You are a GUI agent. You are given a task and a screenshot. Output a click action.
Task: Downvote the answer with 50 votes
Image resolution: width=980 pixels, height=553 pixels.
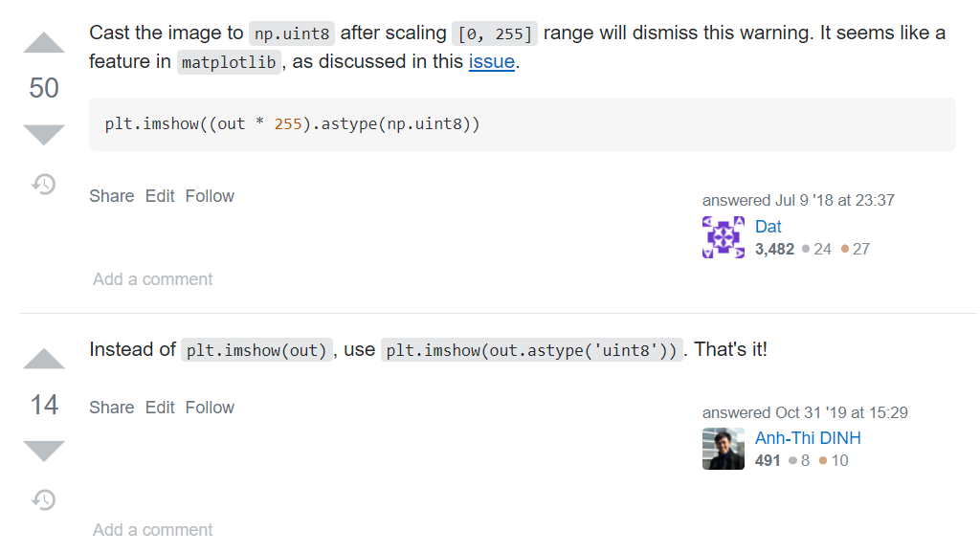(44, 135)
